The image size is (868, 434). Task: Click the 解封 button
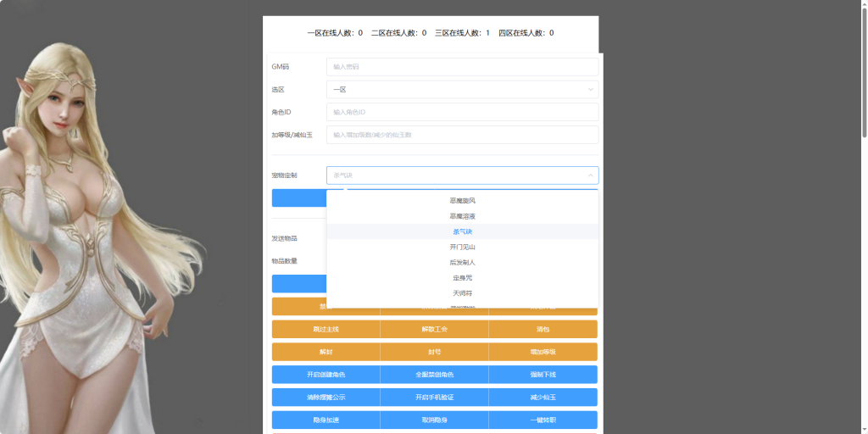click(326, 352)
